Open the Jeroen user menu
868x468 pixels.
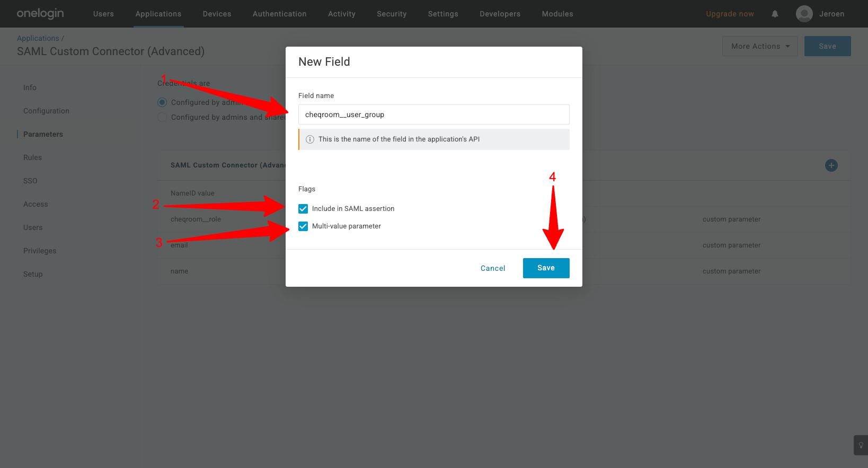[x=831, y=14]
